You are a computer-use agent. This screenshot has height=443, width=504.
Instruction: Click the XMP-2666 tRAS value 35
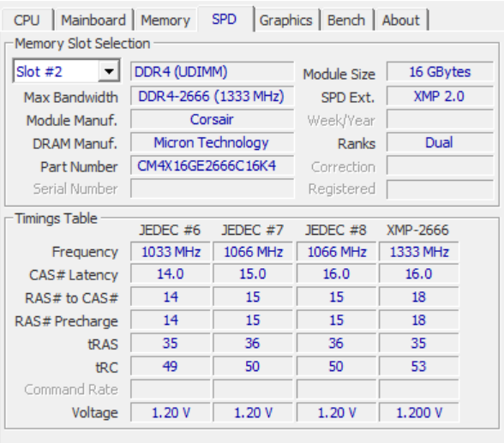pyautogui.click(x=419, y=344)
